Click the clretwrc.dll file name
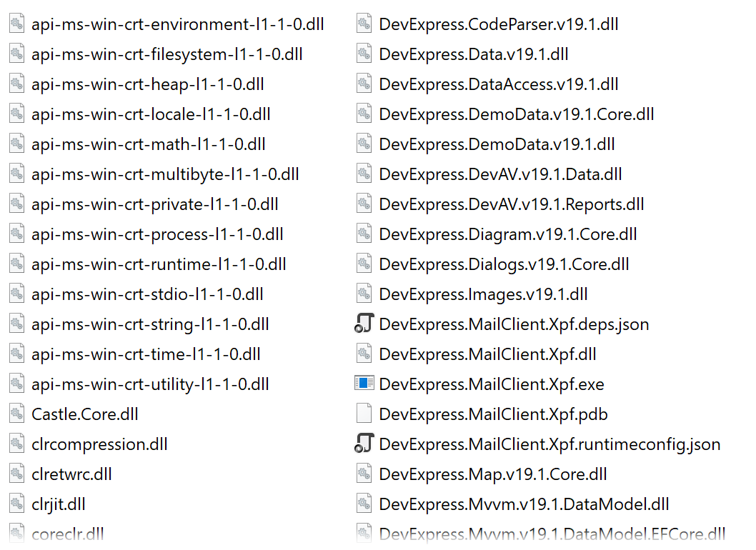Image resolution: width=756 pixels, height=550 pixels. click(x=71, y=474)
